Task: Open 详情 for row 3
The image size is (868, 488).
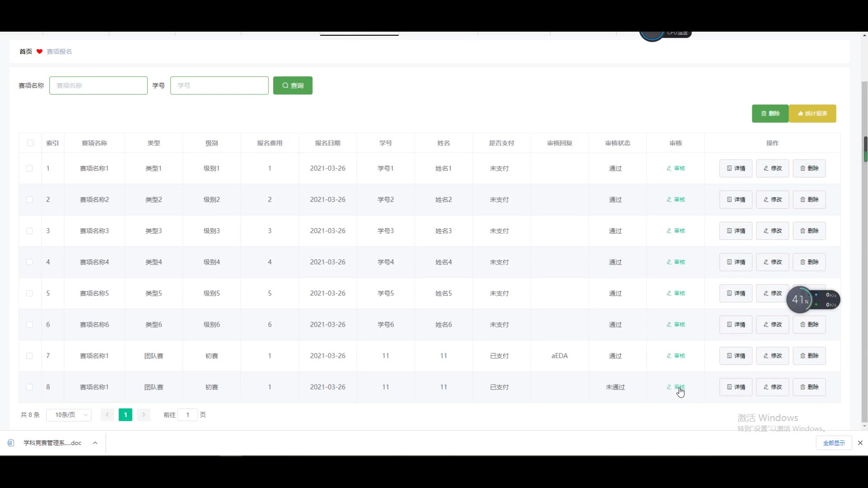Action: (x=736, y=231)
